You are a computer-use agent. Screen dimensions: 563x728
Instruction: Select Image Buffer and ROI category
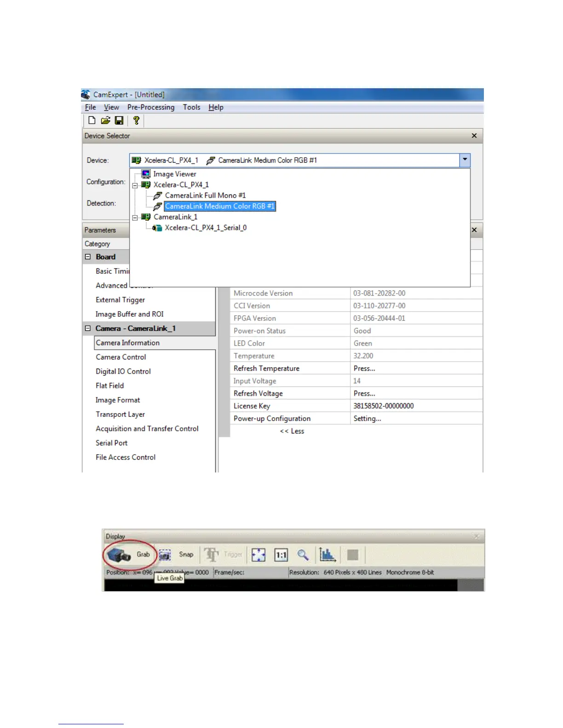130,314
